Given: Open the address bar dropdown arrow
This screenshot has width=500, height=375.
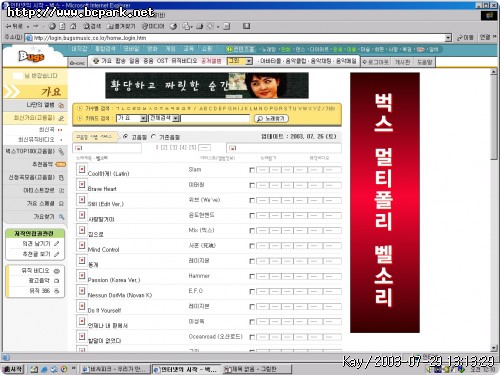Looking at the screenshot, I should (x=448, y=38).
